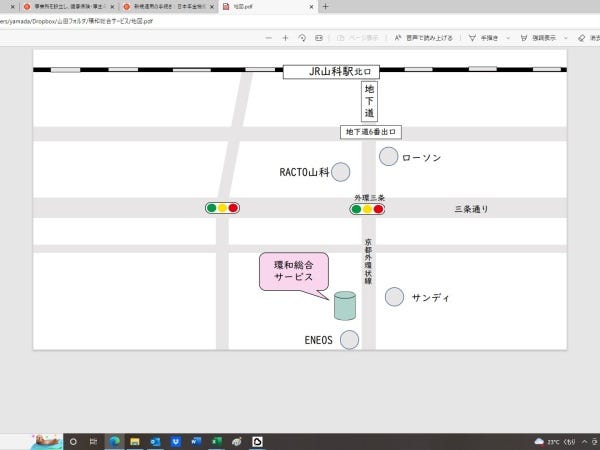600x450 pixels.
Task: Click the 地下道6番出口 label
Action: pos(371,132)
